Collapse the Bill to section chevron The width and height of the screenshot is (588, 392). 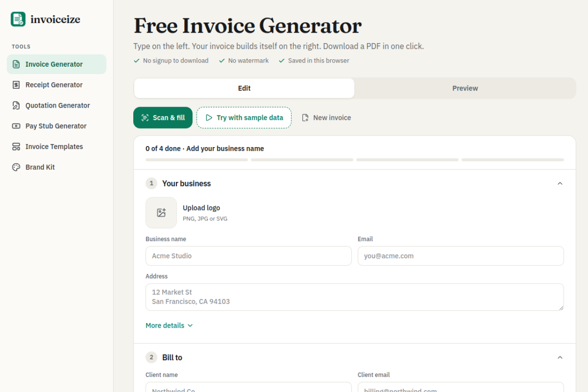tap(560, 358)
